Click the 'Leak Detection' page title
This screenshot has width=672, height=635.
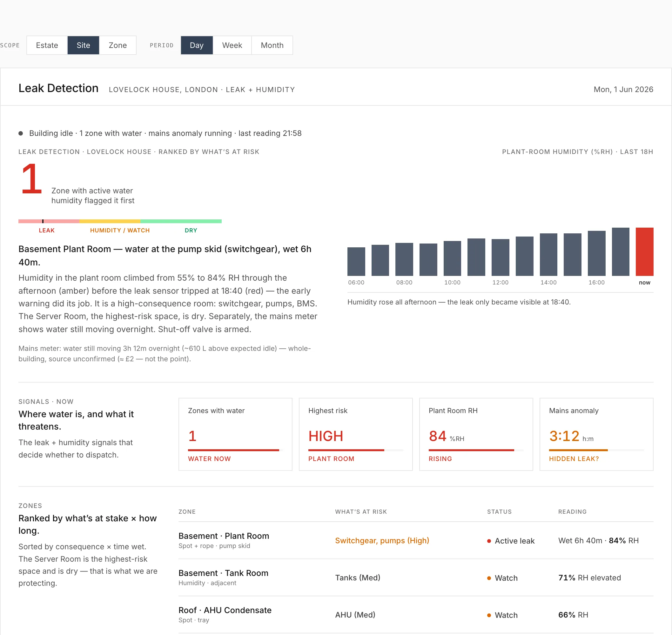click(x=58, y=88)
